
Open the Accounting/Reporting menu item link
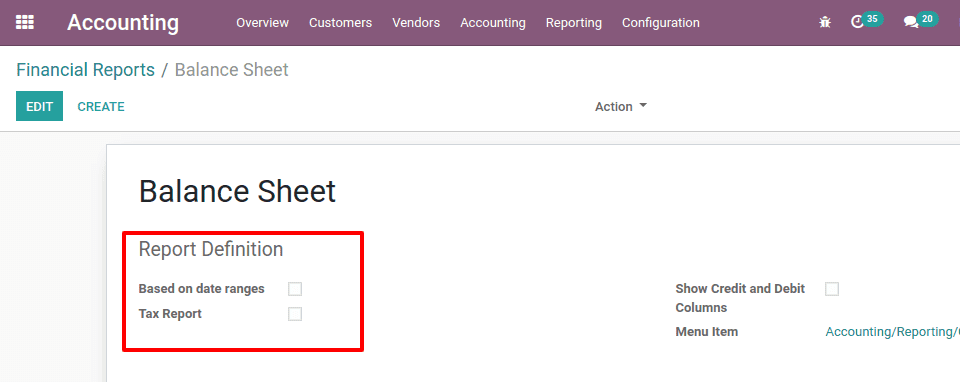point(893,332)
